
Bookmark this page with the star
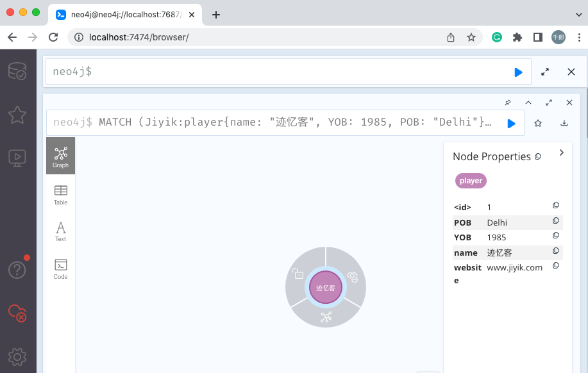(471, 37)
